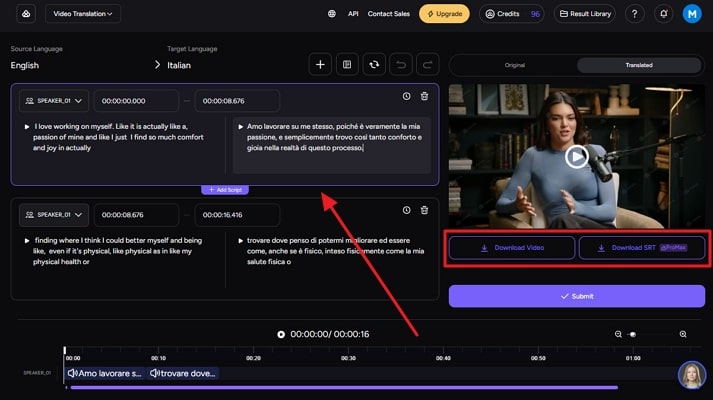The height and width of the screenshot is (400, 713).
Task: Edit end time 00:00:08.676 of first segment
Action: click(237, 100)
